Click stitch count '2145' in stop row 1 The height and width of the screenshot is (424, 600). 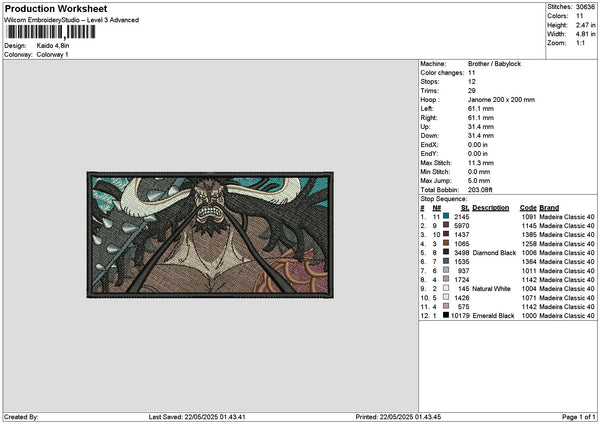coord(462,217)
